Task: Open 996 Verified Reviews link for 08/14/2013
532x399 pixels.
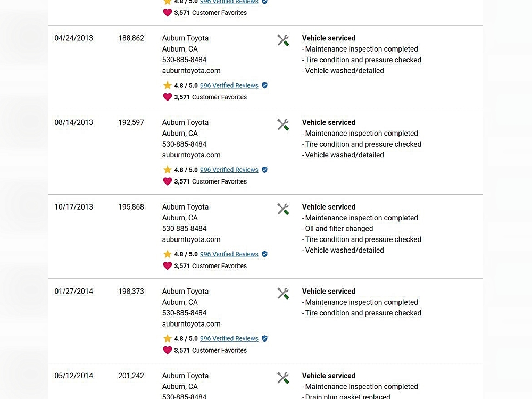Action: click(229, 170)
